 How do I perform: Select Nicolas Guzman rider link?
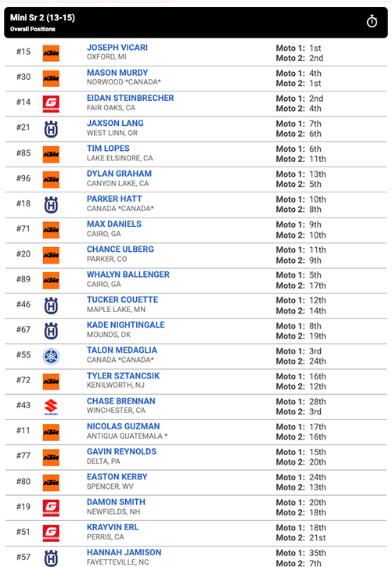tap(124, 426)
